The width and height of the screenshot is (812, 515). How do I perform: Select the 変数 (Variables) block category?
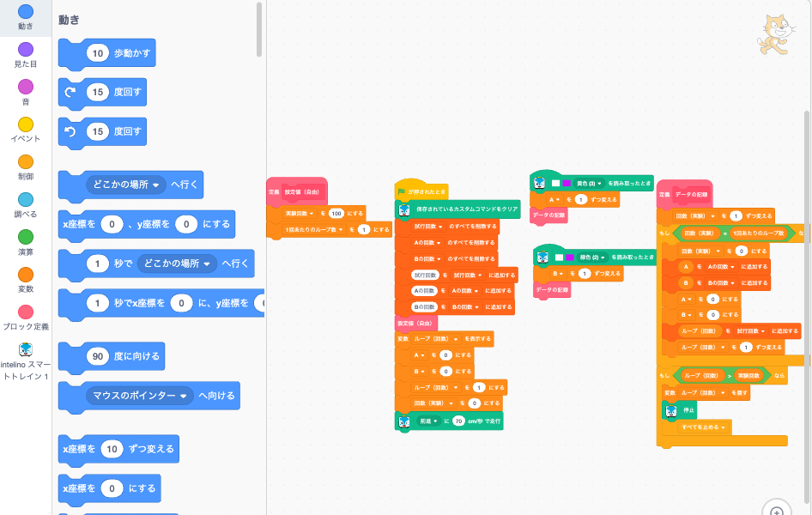[26, 281]
